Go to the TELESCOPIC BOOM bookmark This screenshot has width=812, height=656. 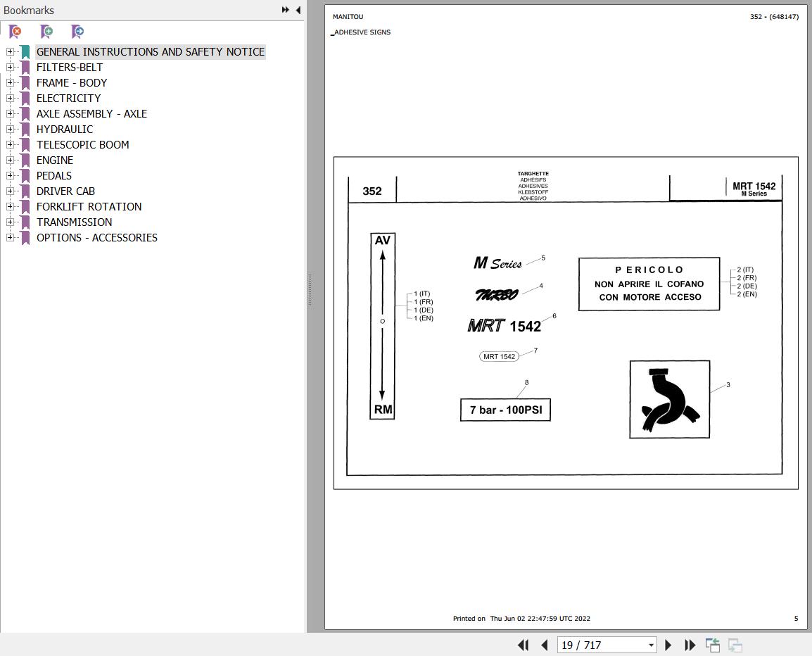coord(83,144)
